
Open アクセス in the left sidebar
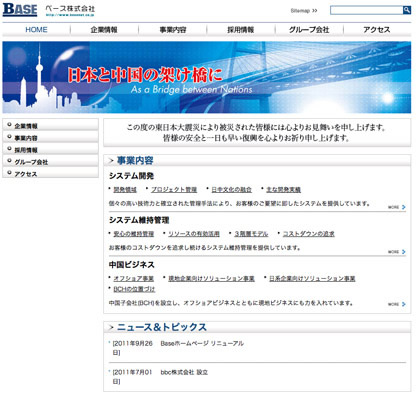point(50,173)
